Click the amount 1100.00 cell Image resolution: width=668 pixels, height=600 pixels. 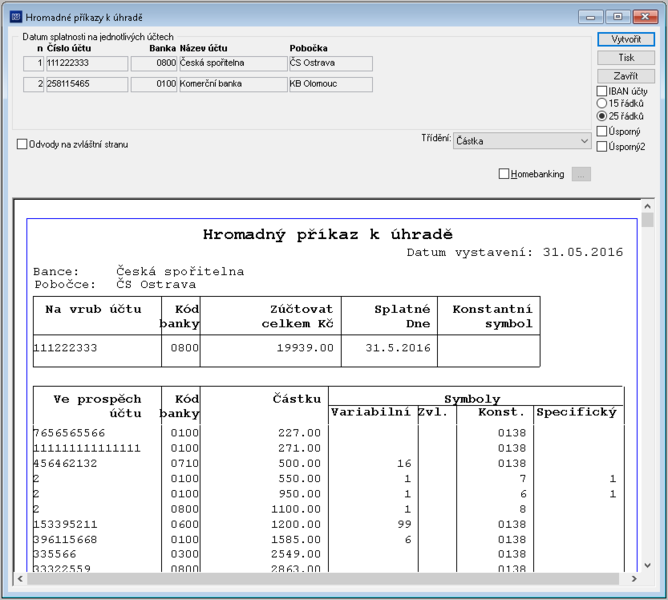[x=296, y=509]
